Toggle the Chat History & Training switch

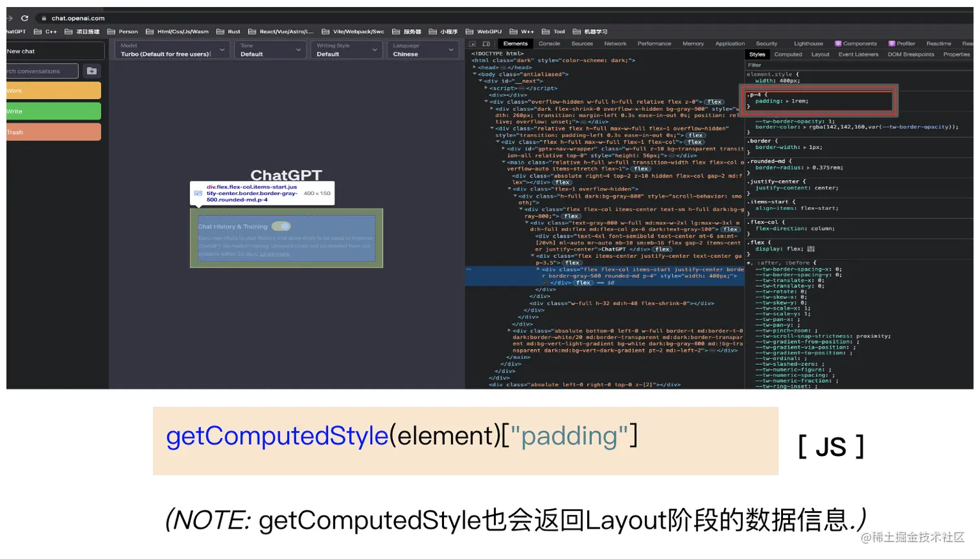click(281, 226)
